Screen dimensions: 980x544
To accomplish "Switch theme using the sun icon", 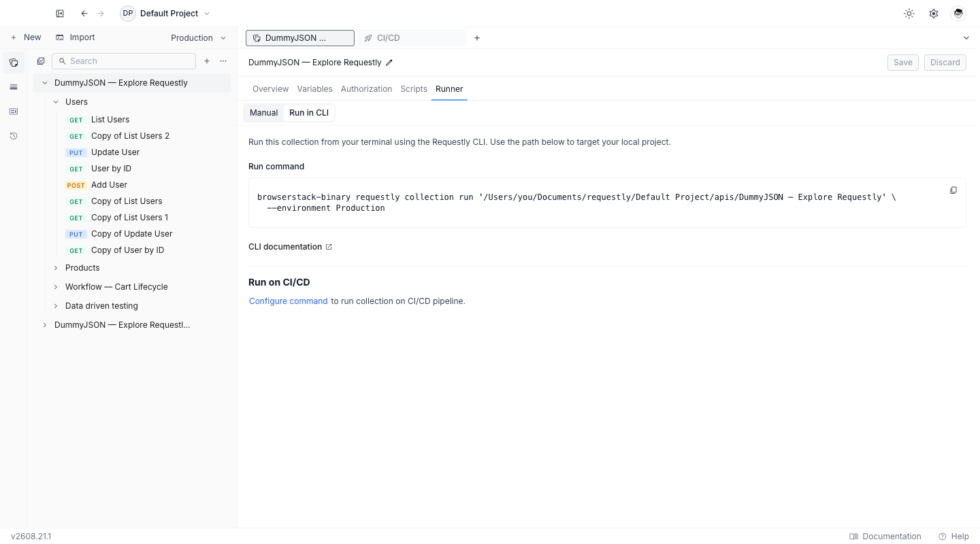I will pyautogui.click(x=909, y=14).
